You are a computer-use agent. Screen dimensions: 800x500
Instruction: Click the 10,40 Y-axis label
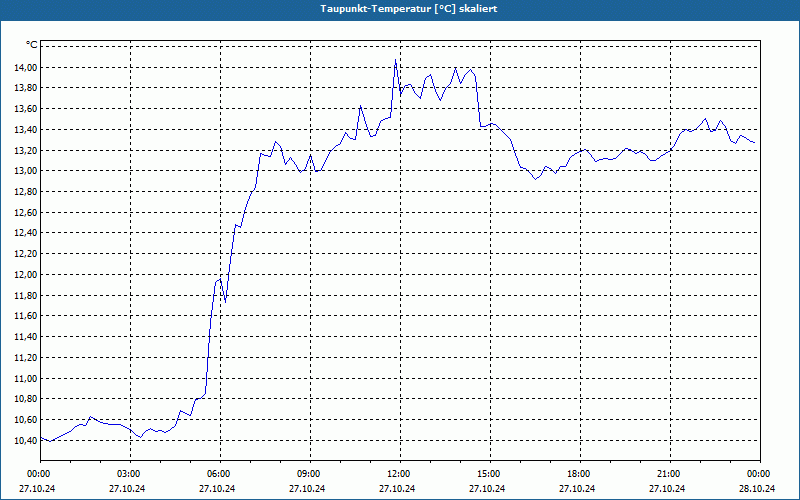tap(25, 440)
